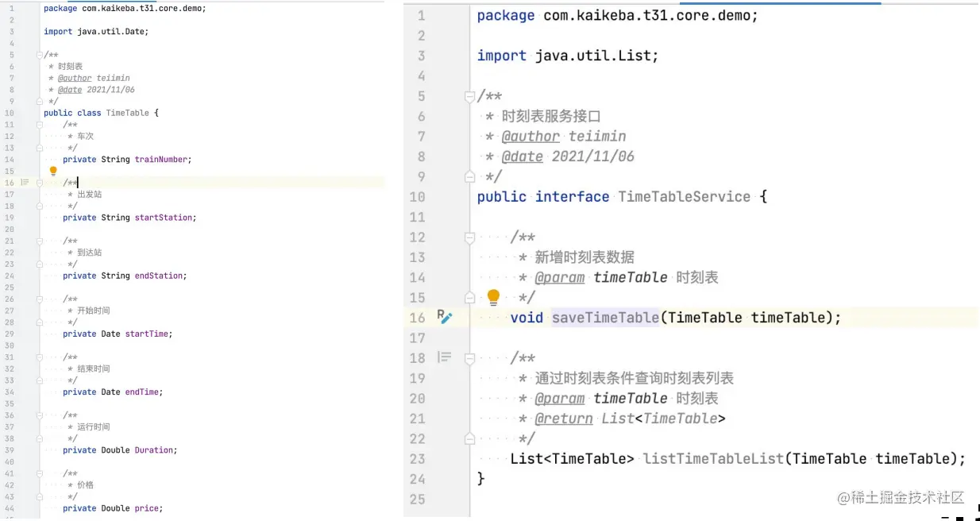980x521 pixels.
Task: Click the import java.util.List line
Action: (568, 56)
